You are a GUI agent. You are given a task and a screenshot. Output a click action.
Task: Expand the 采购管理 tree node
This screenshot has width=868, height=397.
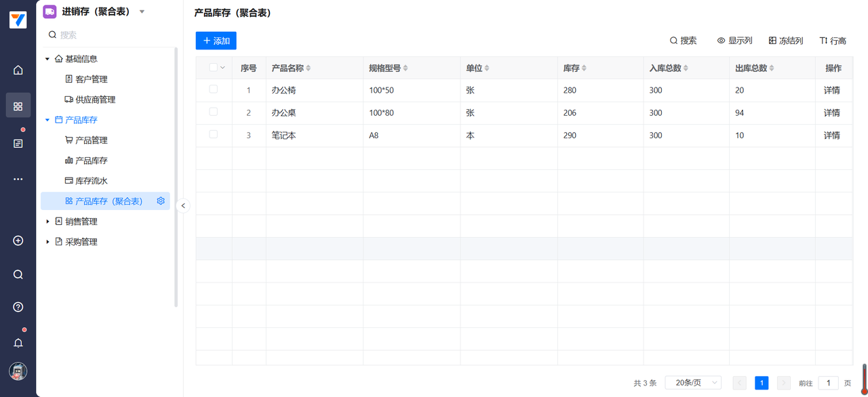(47, 242)
